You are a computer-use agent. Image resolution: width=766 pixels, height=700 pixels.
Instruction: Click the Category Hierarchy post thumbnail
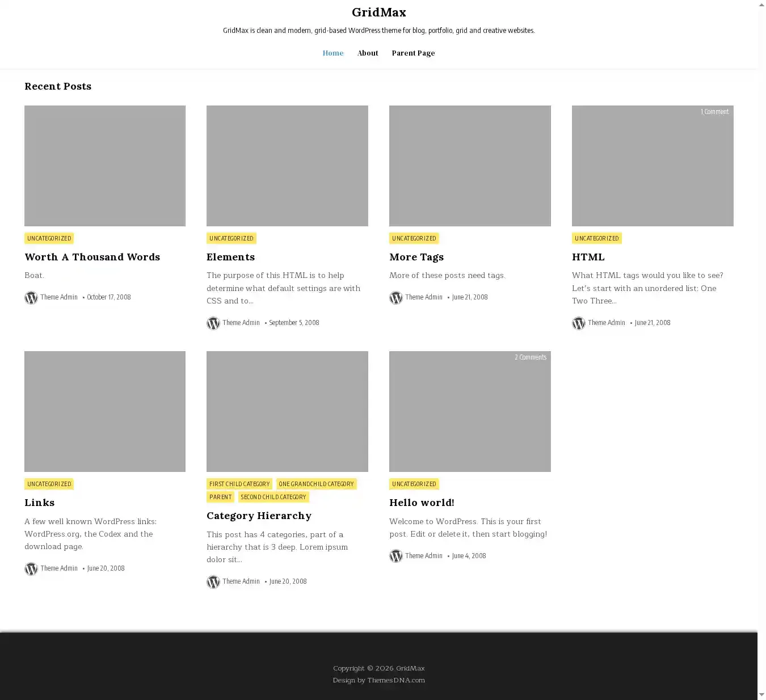pos(287,411)
